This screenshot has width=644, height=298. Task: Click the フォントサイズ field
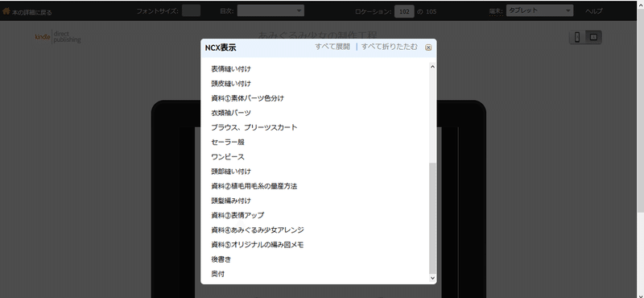[191, 10]
